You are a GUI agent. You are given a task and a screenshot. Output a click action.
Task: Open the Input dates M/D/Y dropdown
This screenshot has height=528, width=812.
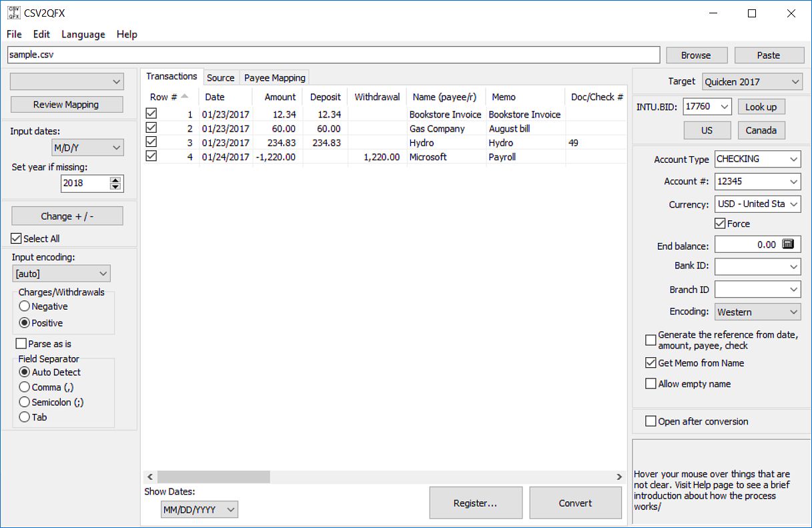pos(87,148)
